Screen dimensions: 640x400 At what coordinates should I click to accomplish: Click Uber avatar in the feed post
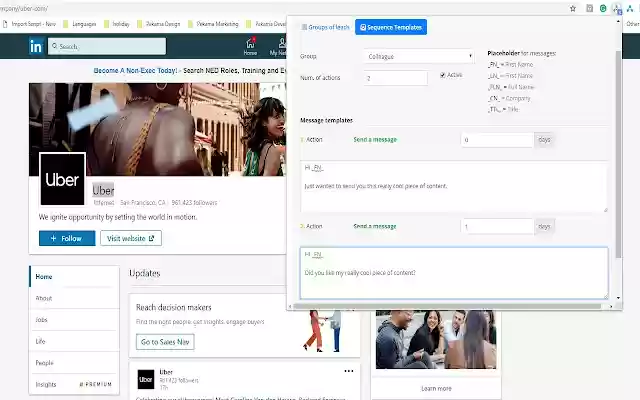click(146, 379)
